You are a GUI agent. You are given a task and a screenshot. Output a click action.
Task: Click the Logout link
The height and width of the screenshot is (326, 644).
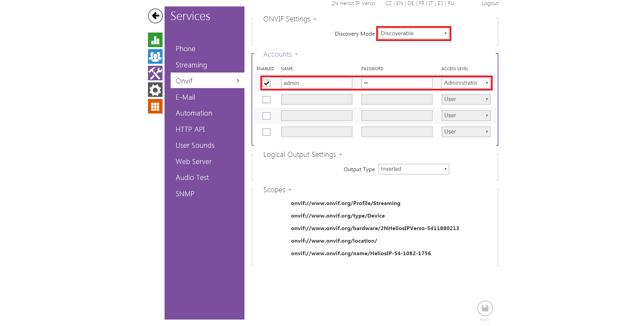[490, 3]
